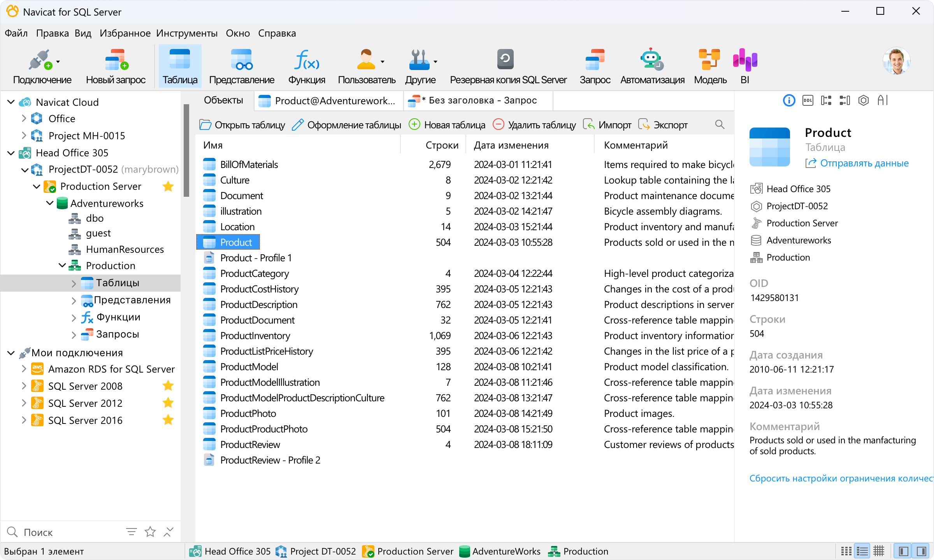Open the Избранное menu
This screenshot has height=560, width=934.
click(x=125, y=33)
